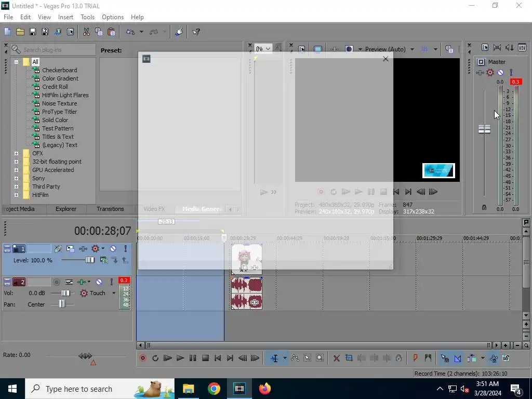Open Track Motion on video track 1
The height and width of the screenshot is (399, 532).
point(70,249)
